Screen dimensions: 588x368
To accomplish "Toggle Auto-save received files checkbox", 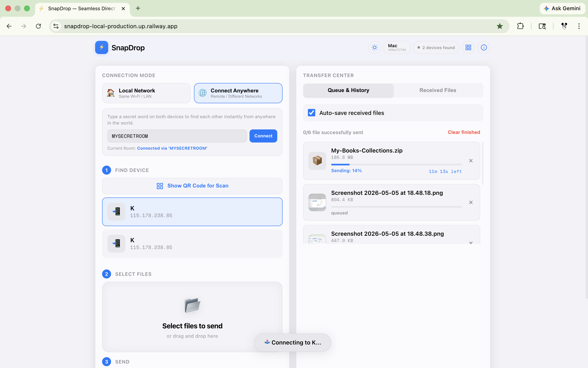I will coord(312,113).
